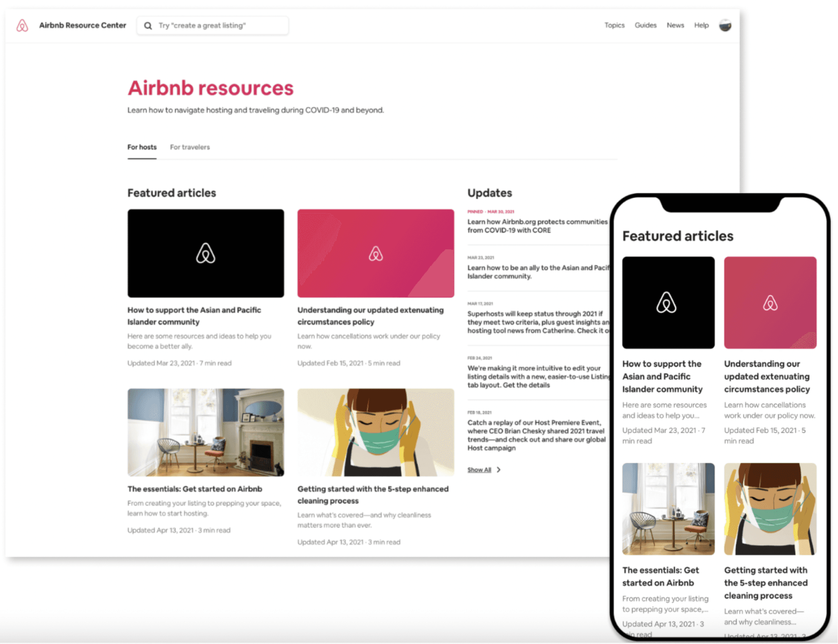Click Airbnb Resource Center title link
This screenshot has height=644, width=838.
(82, 25)
